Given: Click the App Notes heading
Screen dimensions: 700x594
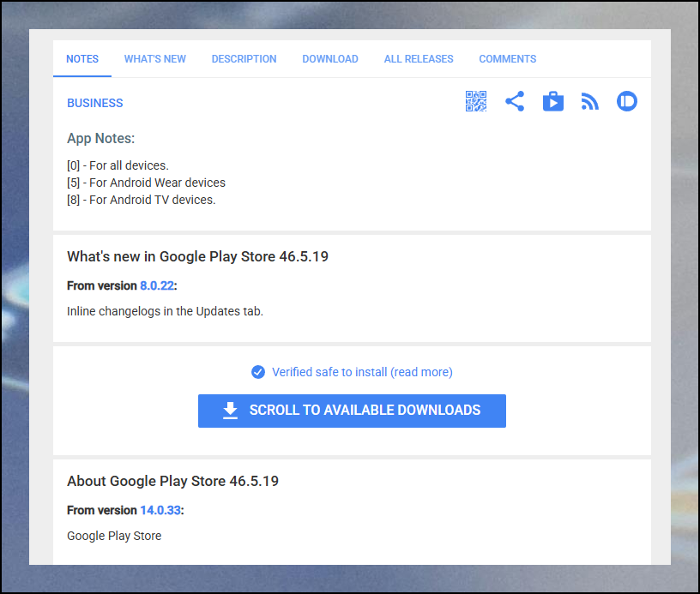Looking at the screenshot, I should point(101,138).
